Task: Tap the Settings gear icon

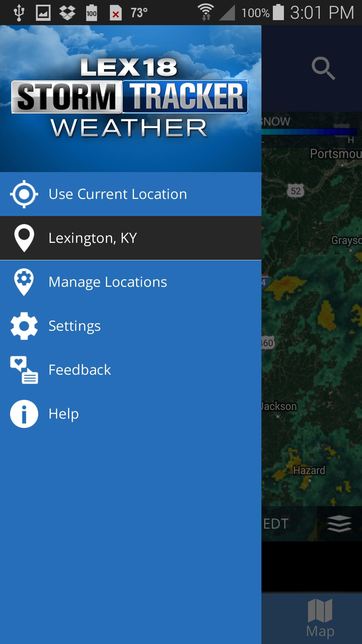Action: tap(24, 326)
